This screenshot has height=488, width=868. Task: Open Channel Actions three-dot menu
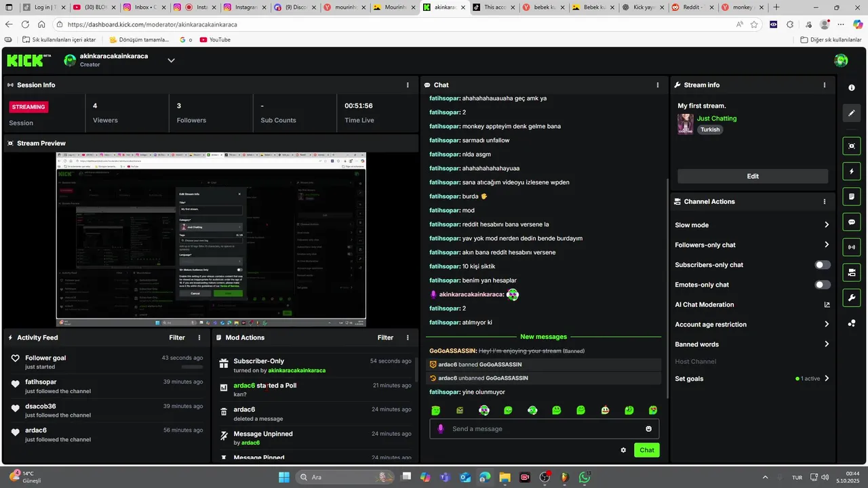[825, 202]
